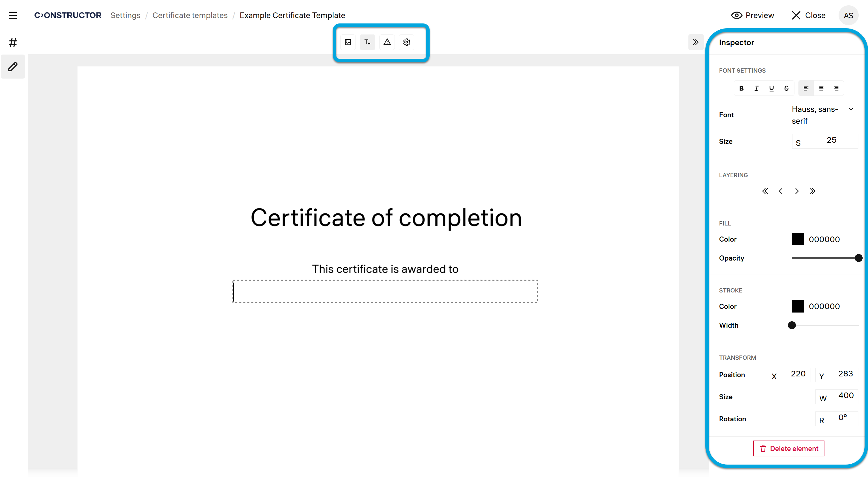Image resolution: width=868 pixels, height=477 pixels.
Task: Go to Settings breadcrumb
Action: pyautogui.click(x=125, y=16)
